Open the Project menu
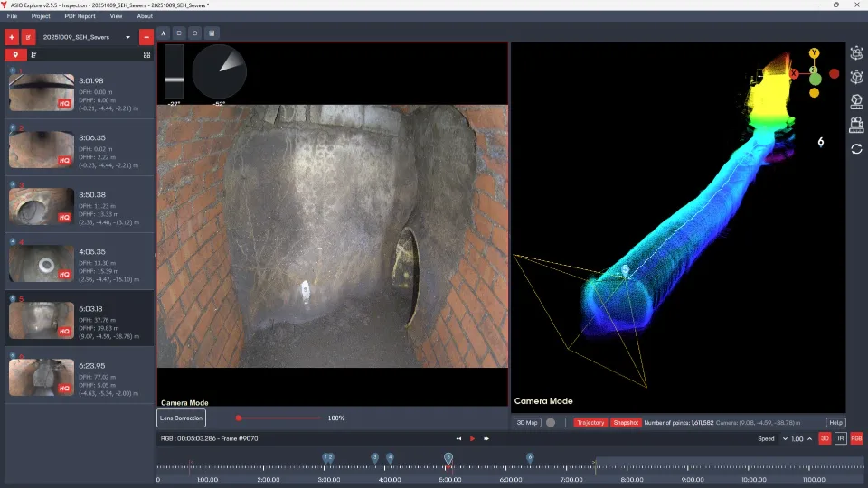 coord(41,16)
